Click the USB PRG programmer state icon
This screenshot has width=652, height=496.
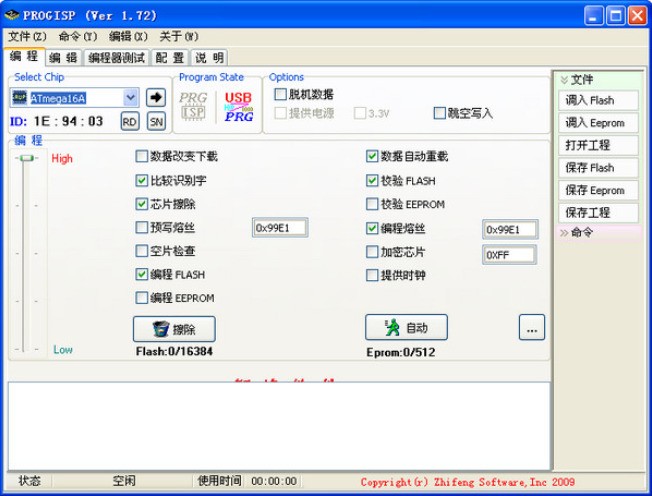click(x=239, y=107)
